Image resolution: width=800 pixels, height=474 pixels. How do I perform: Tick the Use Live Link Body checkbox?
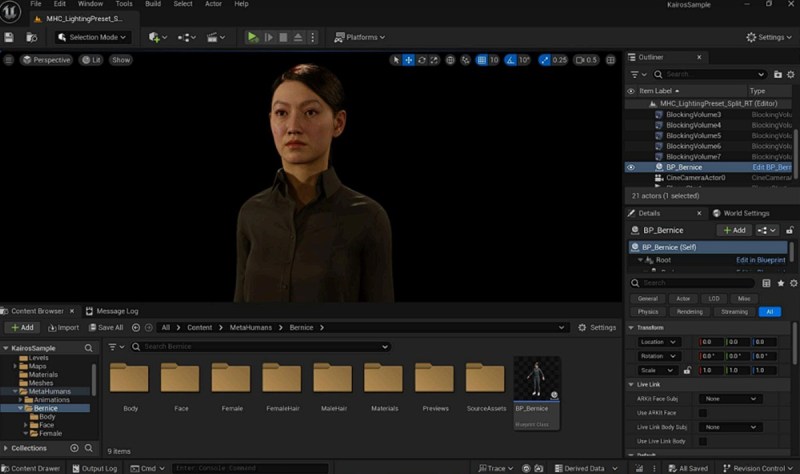coord(703,441)
